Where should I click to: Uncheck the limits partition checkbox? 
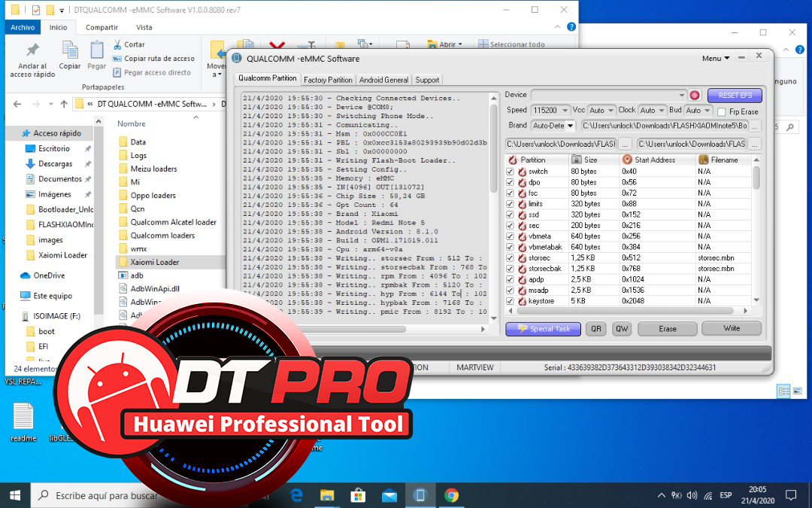(510, 204)
